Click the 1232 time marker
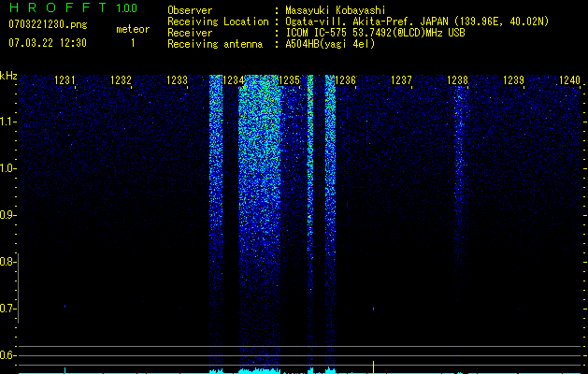Viewport: 588px width, 374px height. [122, 80]
